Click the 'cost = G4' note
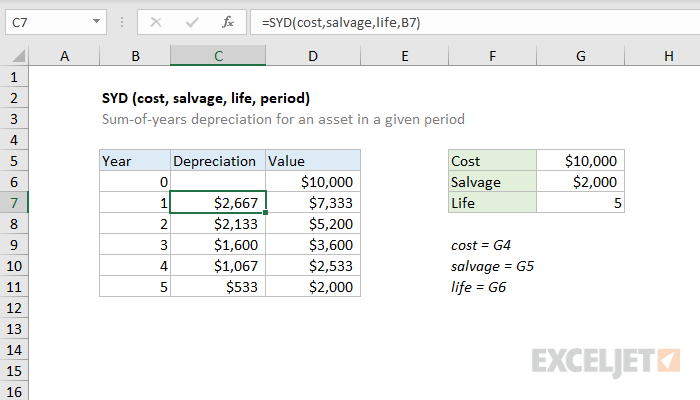The width and height of the screenshot is (700, 400). click(x=481, y=245)
